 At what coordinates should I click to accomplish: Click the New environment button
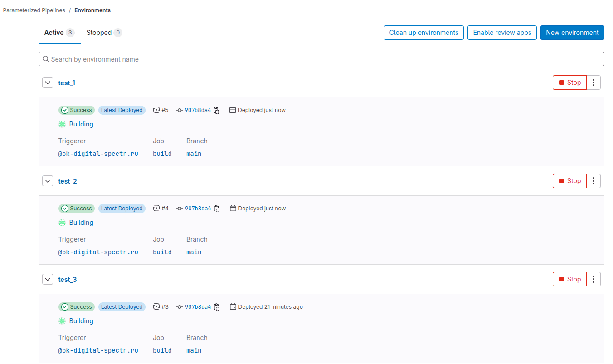(572, 33)
